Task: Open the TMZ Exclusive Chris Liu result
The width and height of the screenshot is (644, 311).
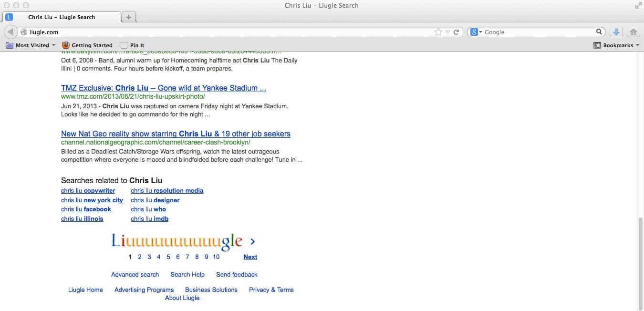Action: click(x=163, y=88)
